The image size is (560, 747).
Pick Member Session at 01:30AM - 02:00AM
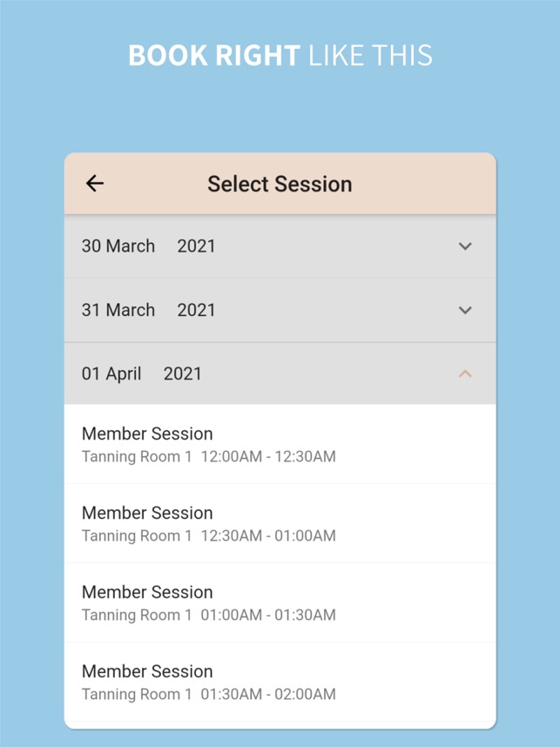[147, 671]
